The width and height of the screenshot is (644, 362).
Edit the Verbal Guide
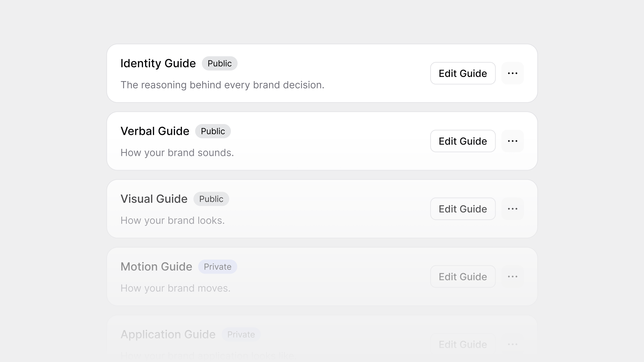(463, 141)
